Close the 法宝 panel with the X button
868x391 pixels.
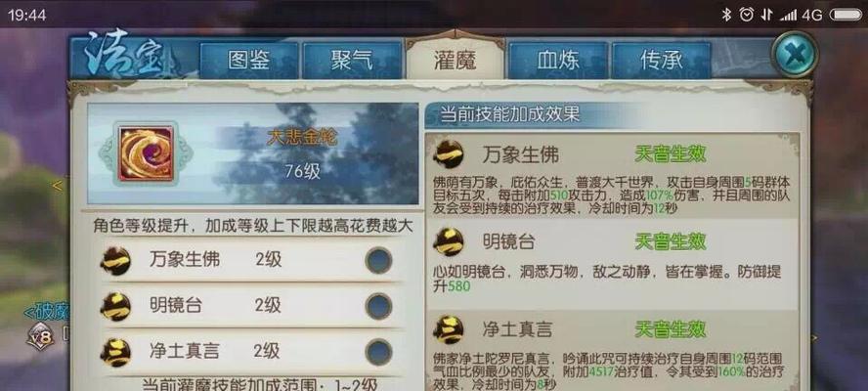tap(795, 55)
